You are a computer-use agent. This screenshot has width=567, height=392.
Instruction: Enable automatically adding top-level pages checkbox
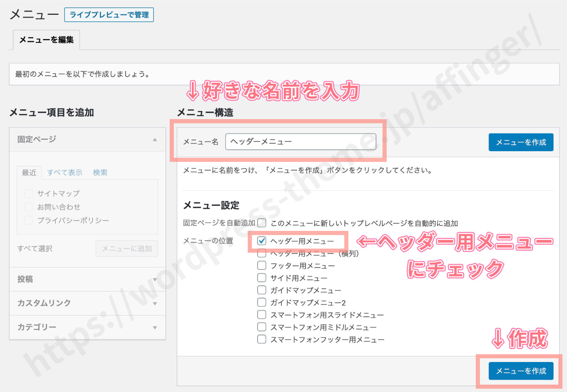click(262, 223)
